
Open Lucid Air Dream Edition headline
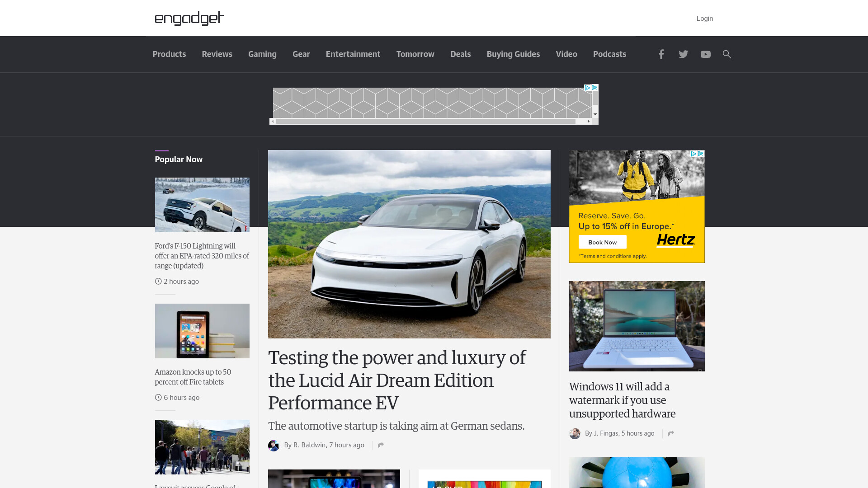397,380
